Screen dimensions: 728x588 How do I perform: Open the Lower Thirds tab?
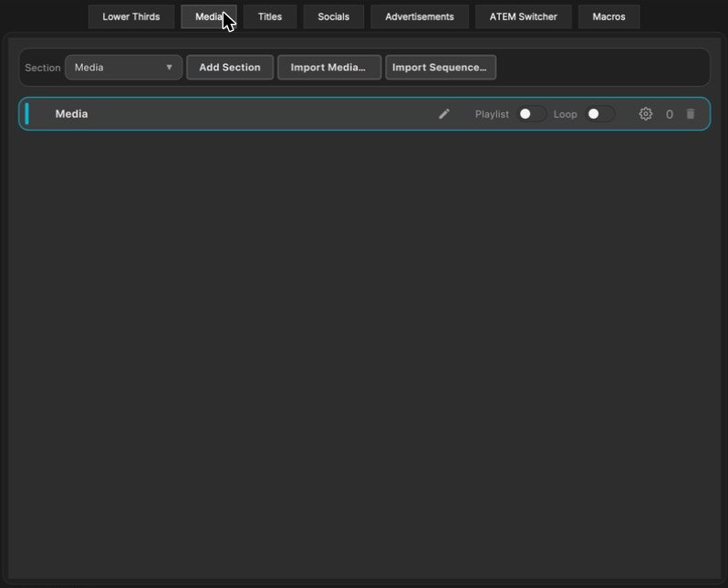131,16
